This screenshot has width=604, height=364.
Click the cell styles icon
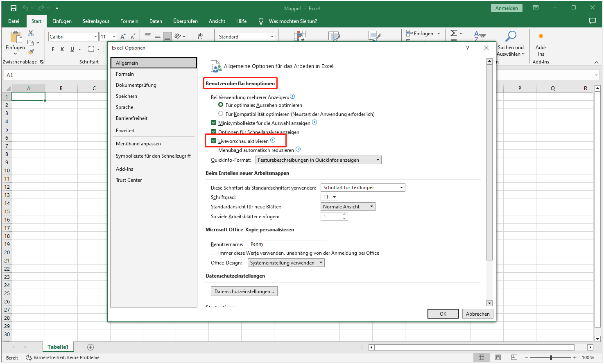pos(374,36)
